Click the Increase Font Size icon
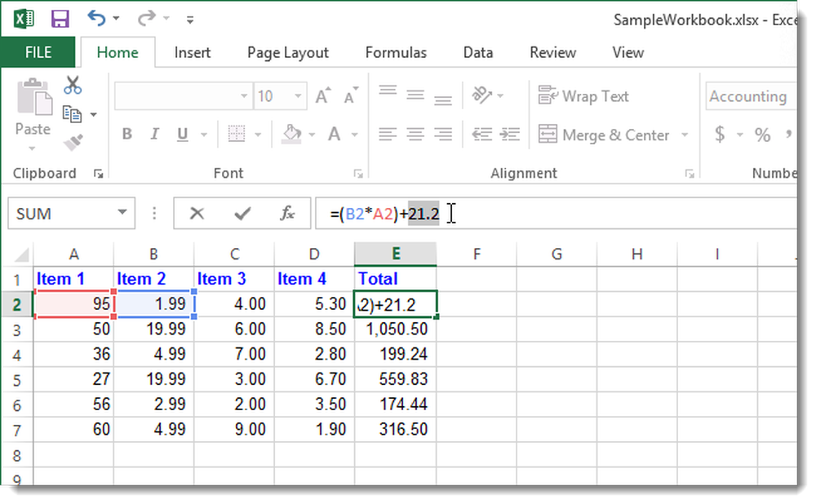Image resolution: width=816 pixels, height=504 pixels. [322, 96]
